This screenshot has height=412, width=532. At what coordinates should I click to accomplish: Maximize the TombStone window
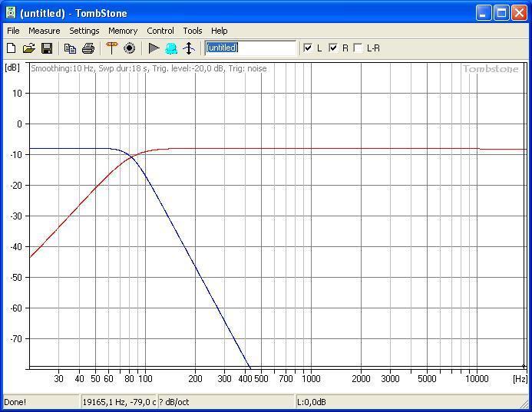click(501, 13)
